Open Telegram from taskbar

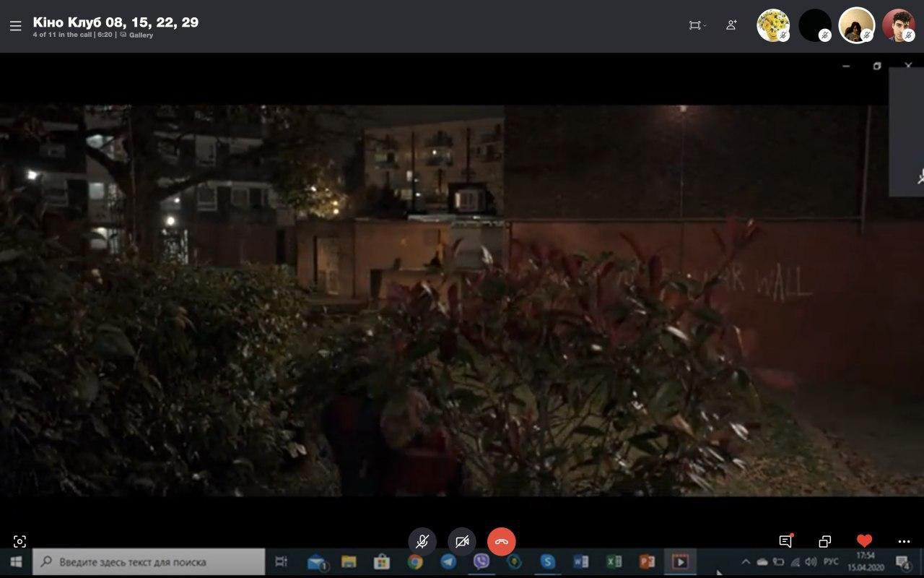pyautogui.click(x=448, y=561)
